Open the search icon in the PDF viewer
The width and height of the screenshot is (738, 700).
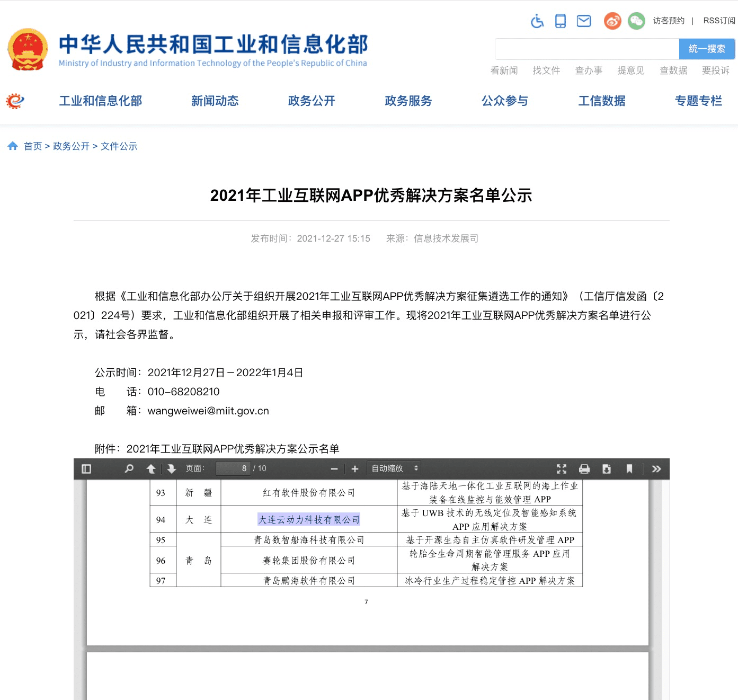[x=128, y=468]
